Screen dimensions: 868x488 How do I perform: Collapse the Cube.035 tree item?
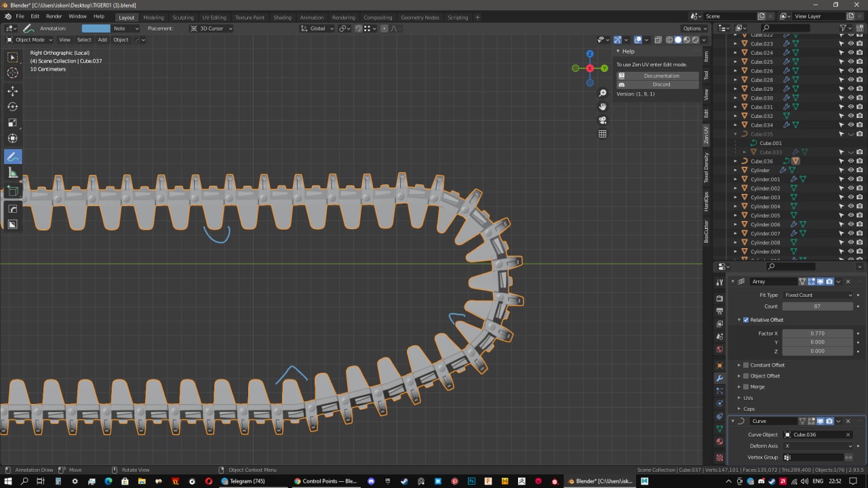[x=736, y=134]
